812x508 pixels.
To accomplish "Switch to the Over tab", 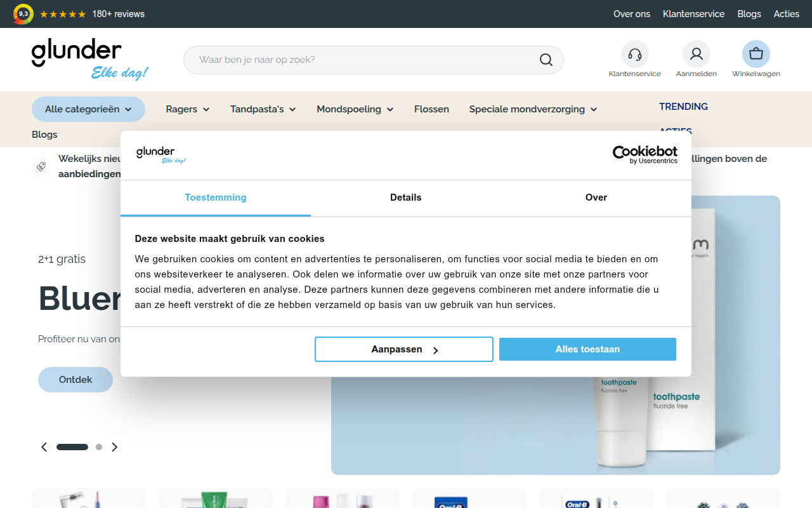I will (x=596, y=197).
